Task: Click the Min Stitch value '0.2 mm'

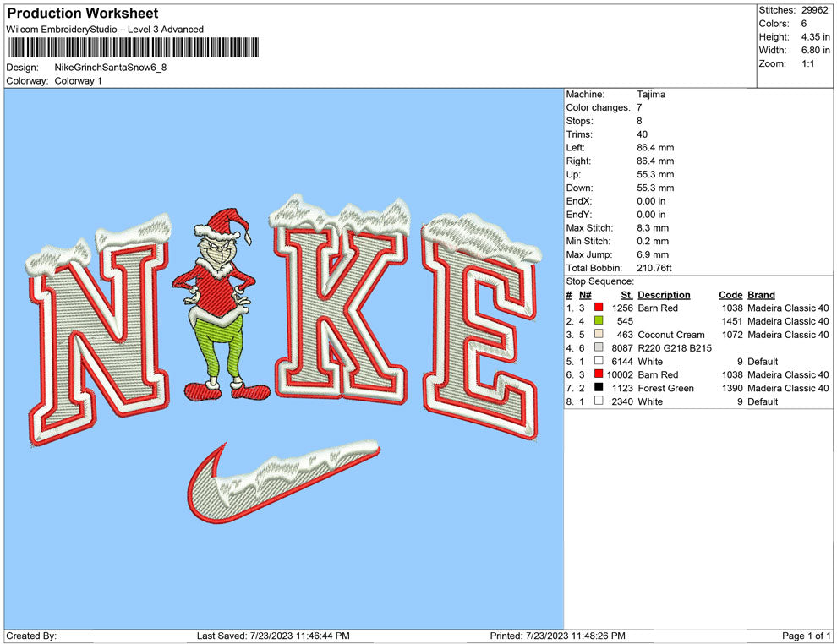Action: (x=653, y=241)
